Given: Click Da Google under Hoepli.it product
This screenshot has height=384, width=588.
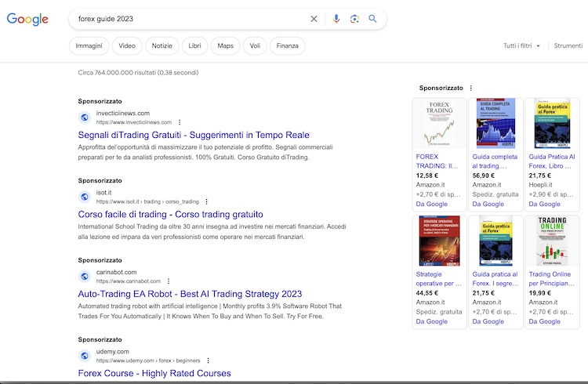Looking at the screenshot, I should point(545,204).
